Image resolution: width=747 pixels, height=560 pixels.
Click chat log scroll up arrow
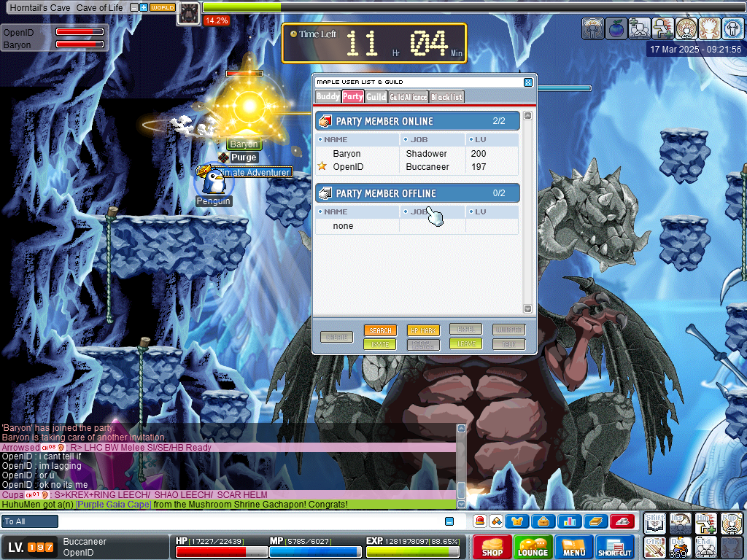(x=461, y=428)
